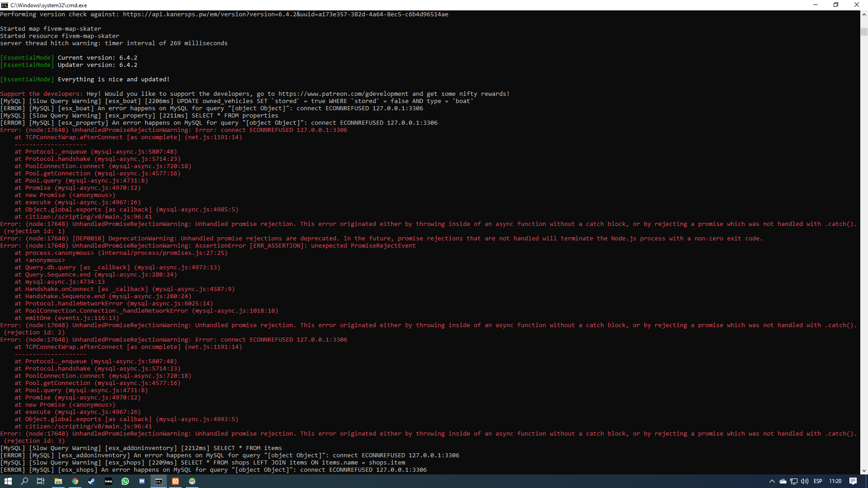Toggle the volume control in the tray

click(805, 481)
